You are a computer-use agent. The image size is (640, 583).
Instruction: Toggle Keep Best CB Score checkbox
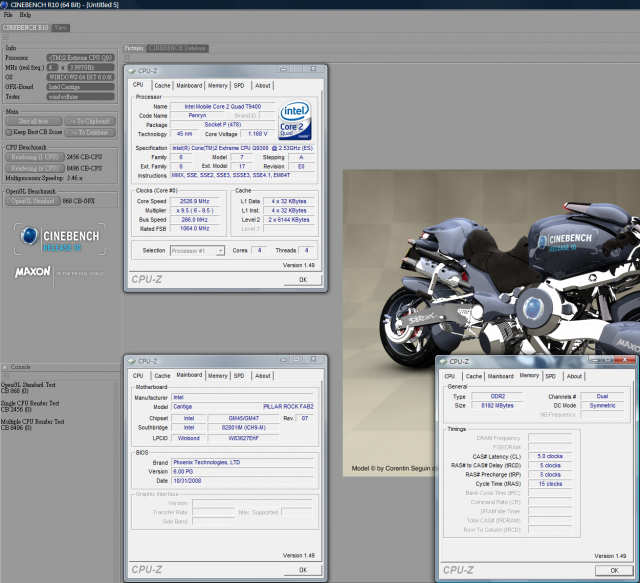click(9, 132)
